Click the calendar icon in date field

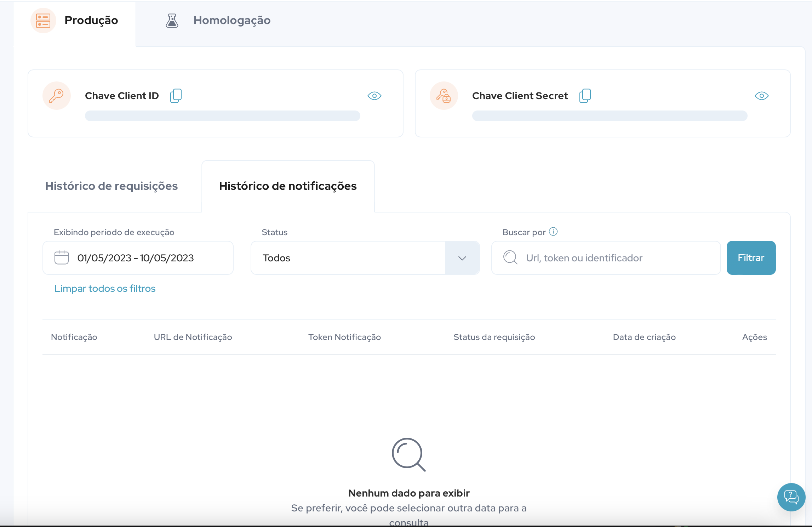click(62, 257)
